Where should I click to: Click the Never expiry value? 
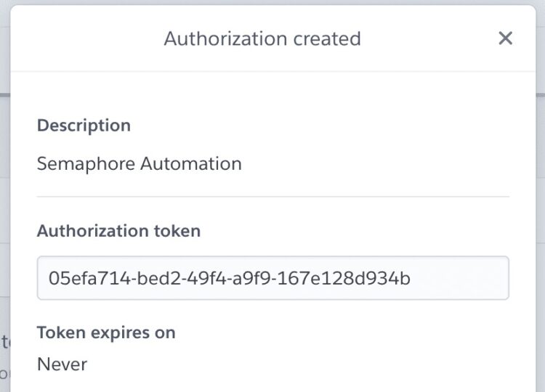pyautogui.click(x=62, y=364)
